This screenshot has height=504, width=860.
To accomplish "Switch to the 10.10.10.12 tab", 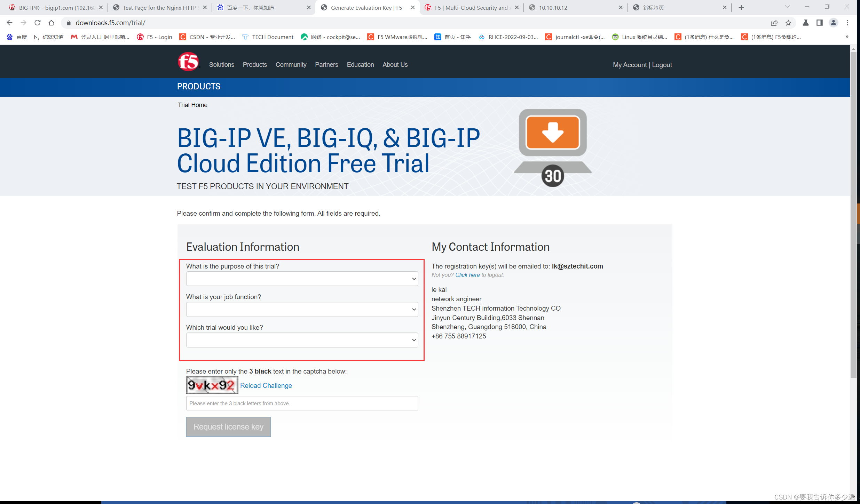I will click(576, 7).
